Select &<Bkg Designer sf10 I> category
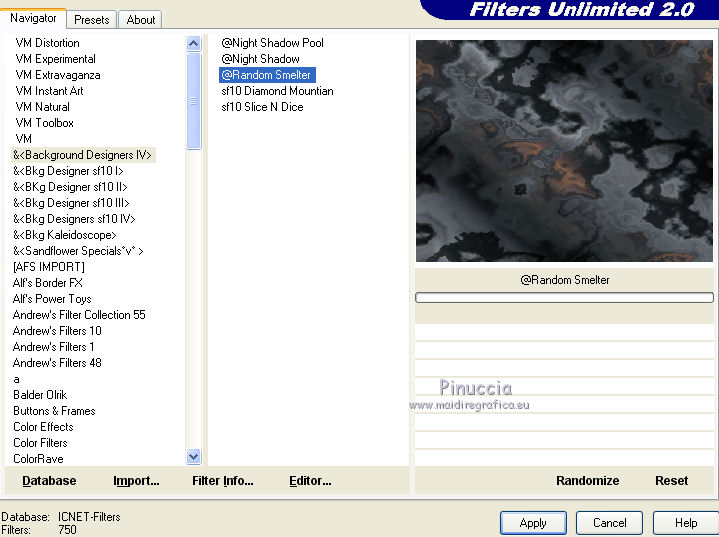 68,171
